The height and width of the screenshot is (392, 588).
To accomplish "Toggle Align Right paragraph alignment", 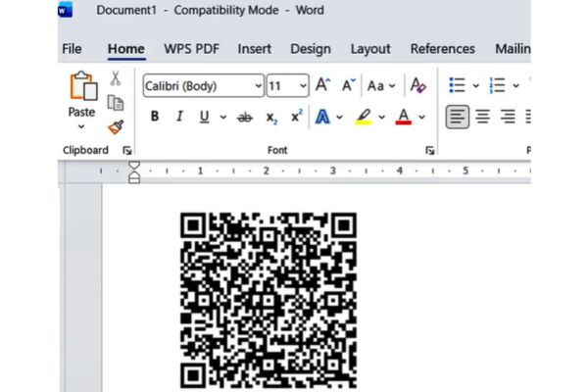I will [508, 117].
